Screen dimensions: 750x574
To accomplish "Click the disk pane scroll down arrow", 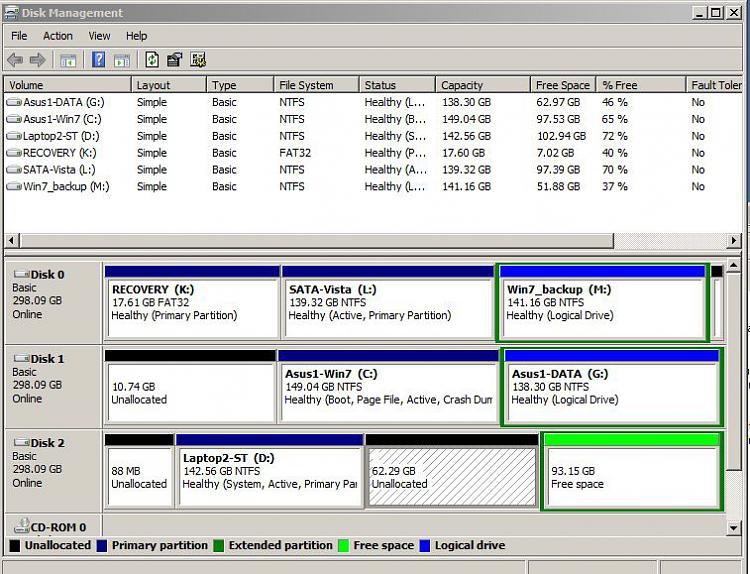I will (734, 528).
